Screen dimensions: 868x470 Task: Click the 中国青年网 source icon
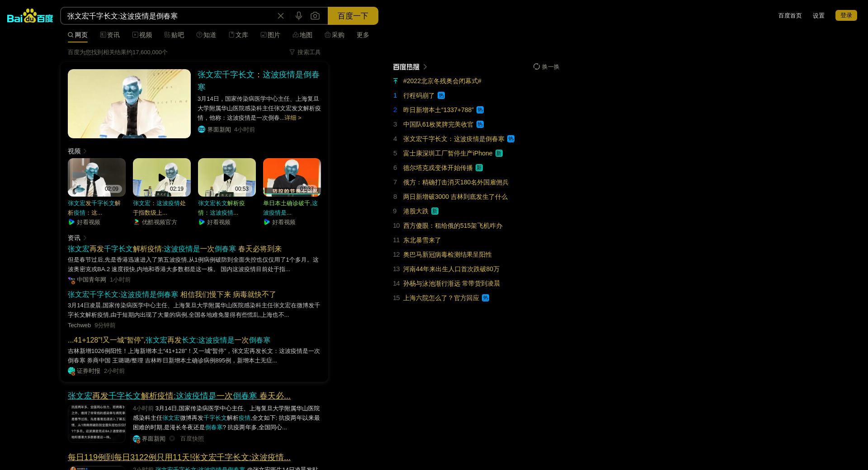pos(71,280)
